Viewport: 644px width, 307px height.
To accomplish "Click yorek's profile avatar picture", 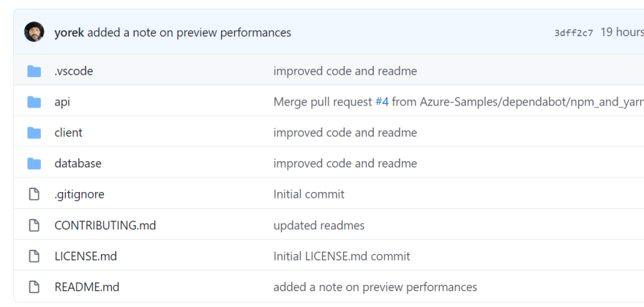I will (x=34, y=32).
